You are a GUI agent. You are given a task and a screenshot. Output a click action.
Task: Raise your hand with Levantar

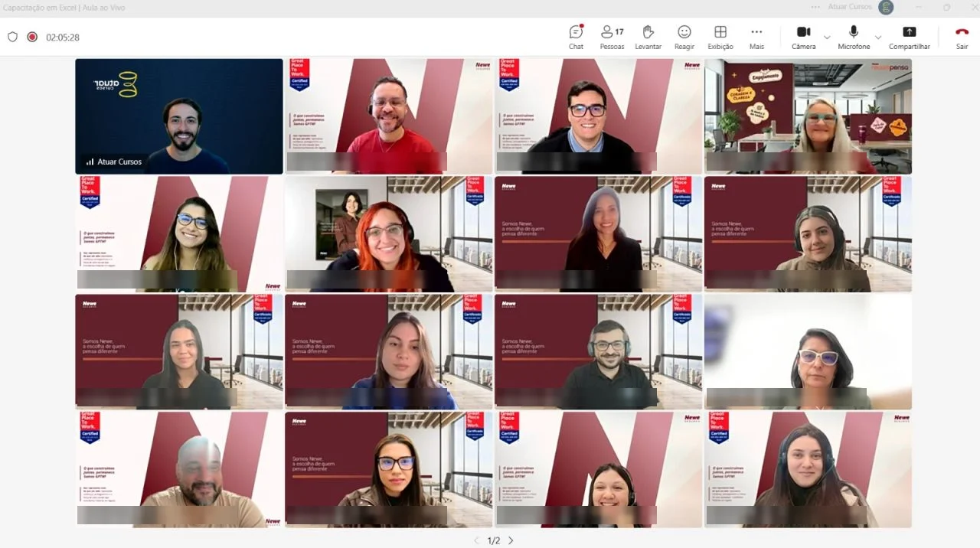point(648,37)
